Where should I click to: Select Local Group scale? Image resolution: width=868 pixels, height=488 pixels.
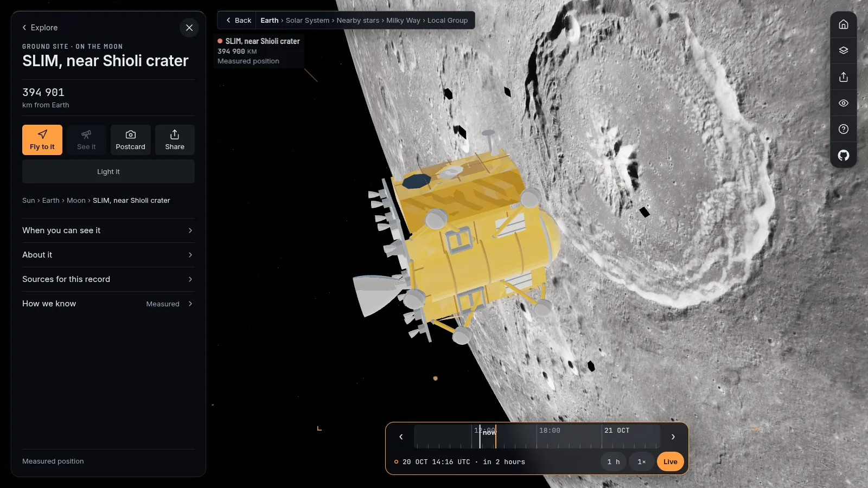click(x=448, y=21)
